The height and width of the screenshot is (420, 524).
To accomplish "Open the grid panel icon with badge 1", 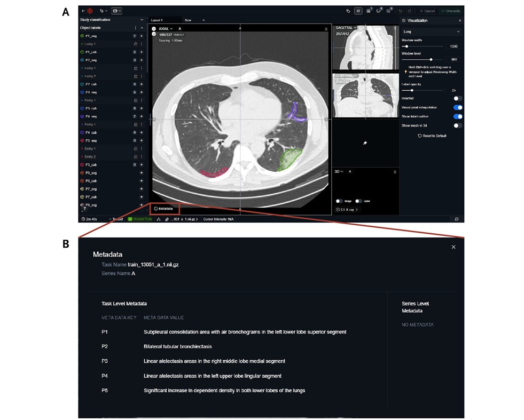I will point(368,11).
